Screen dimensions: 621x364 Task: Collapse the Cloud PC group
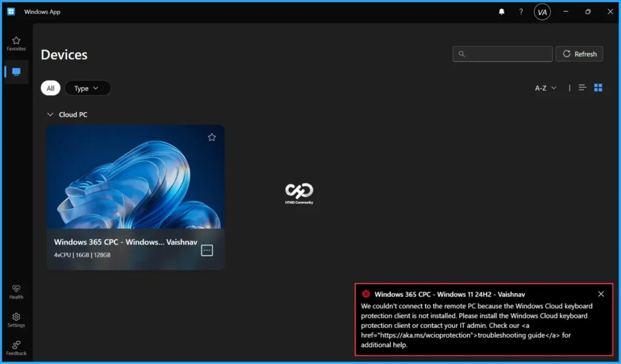pyautogui.click(x=50, y=114)
